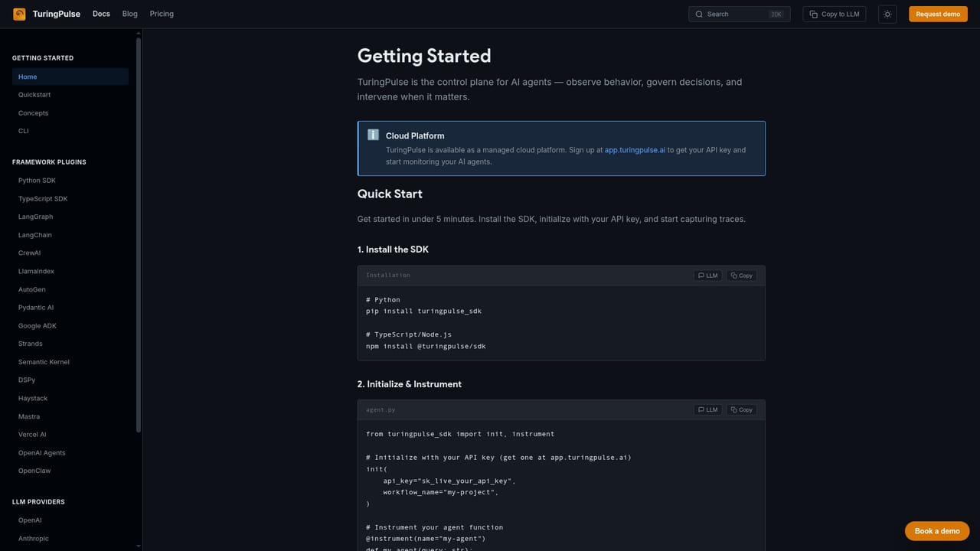Click the TuringPulse logo icon
980x551 pixels.
click(x=19, y=14)
